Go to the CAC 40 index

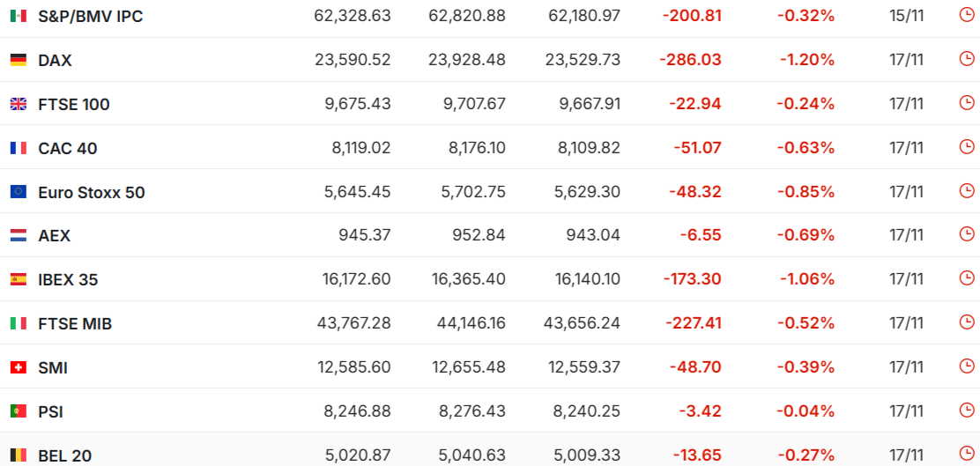click(68, 148)
